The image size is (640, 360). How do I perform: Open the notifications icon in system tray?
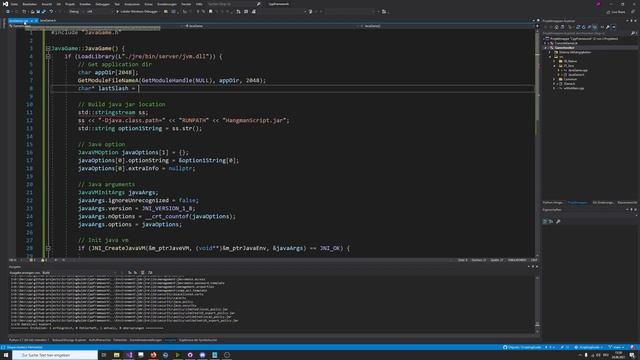[632, 355]
